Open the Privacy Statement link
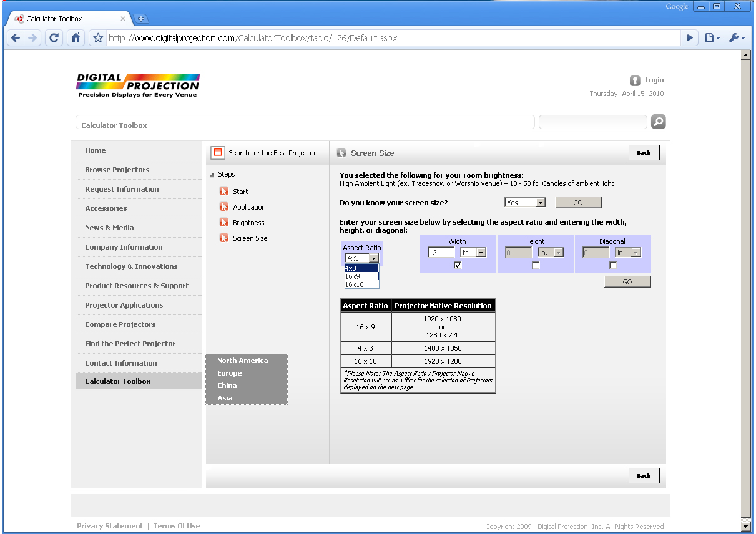 [x=110, y=525]
